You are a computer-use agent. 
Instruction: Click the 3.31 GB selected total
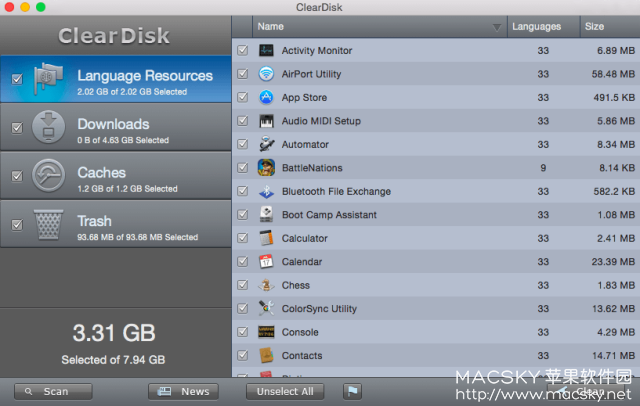pyautogui.click(x=114, y=333)
